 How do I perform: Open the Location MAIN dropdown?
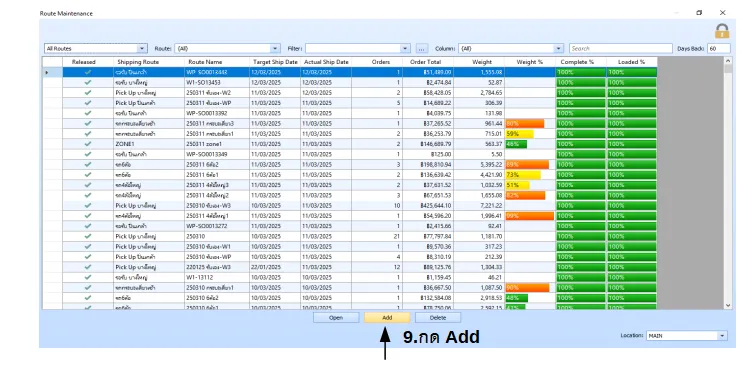pos(722,336)
